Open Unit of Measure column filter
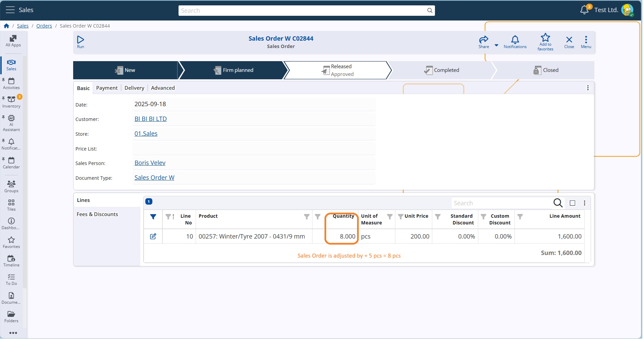Screen dimensions: 644x340 [390, 217]
